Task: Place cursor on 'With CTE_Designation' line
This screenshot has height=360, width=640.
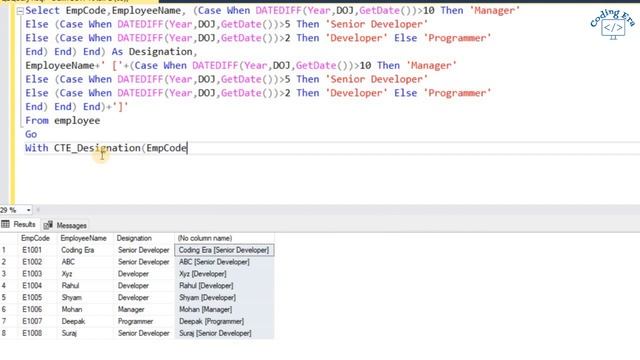Action: [x=106, y=148]
